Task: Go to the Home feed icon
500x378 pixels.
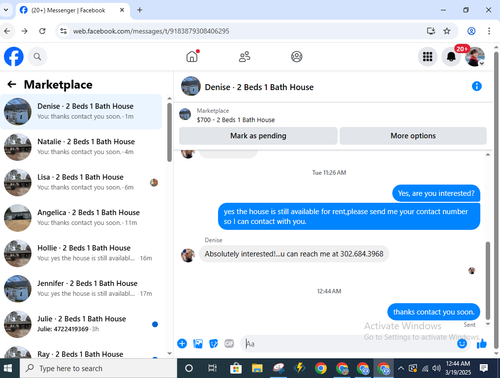Action: (x=192, y=57)
